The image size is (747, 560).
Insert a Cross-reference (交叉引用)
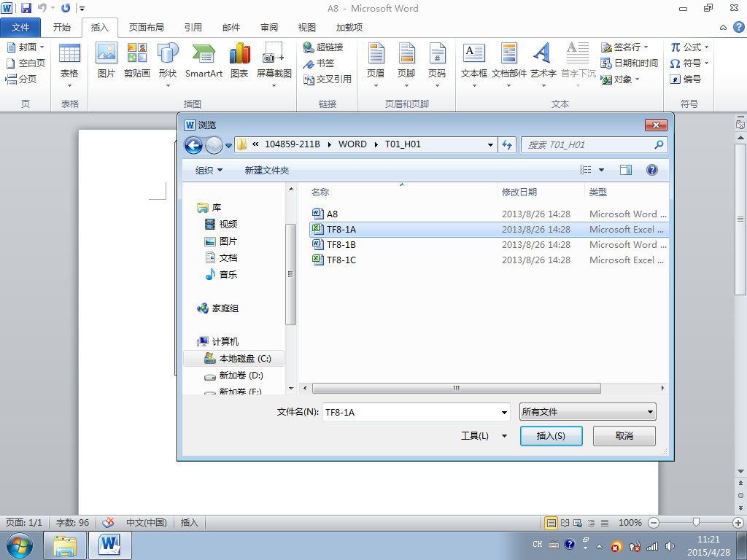point(328,79)
